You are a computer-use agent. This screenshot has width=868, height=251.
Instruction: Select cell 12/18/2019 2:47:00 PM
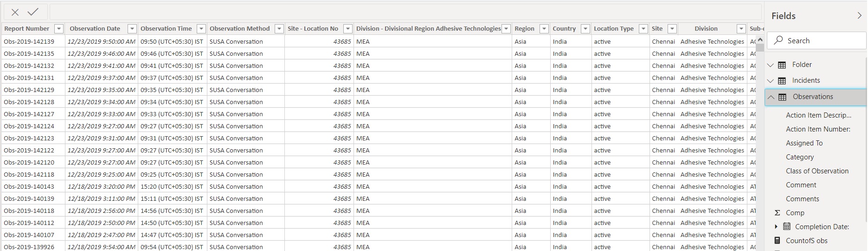102,235
